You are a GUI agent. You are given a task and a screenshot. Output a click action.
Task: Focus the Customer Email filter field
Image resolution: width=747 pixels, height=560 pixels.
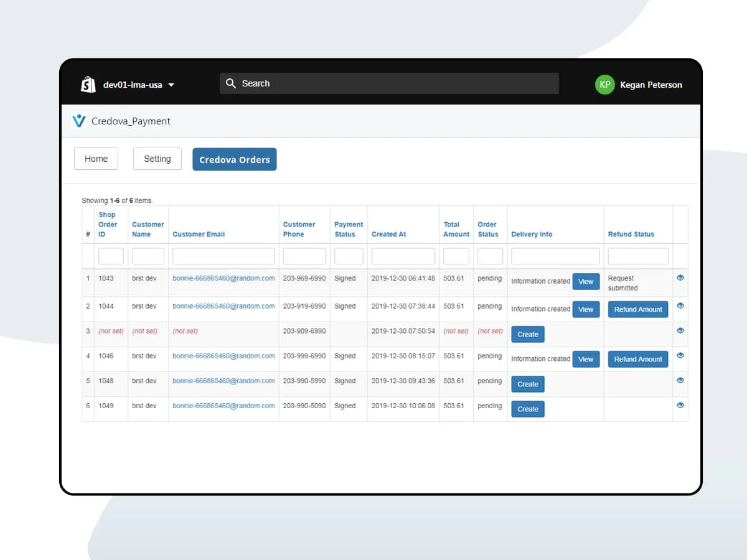223,256
